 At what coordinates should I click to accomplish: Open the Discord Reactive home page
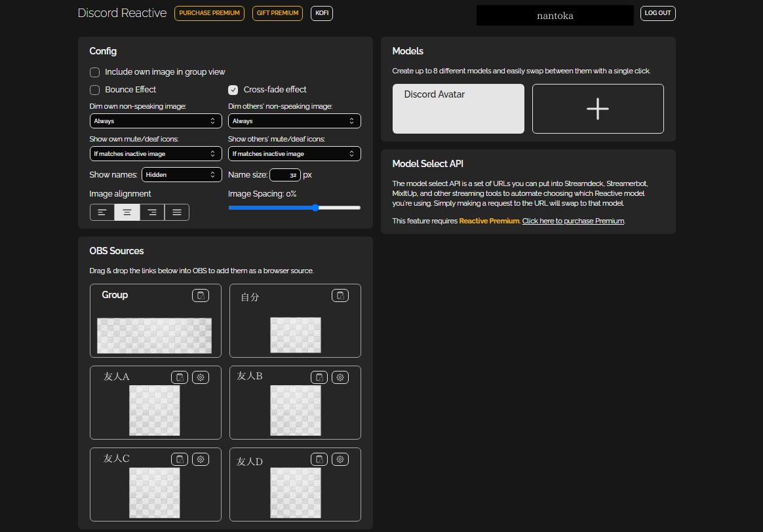(x=122, y=12)
